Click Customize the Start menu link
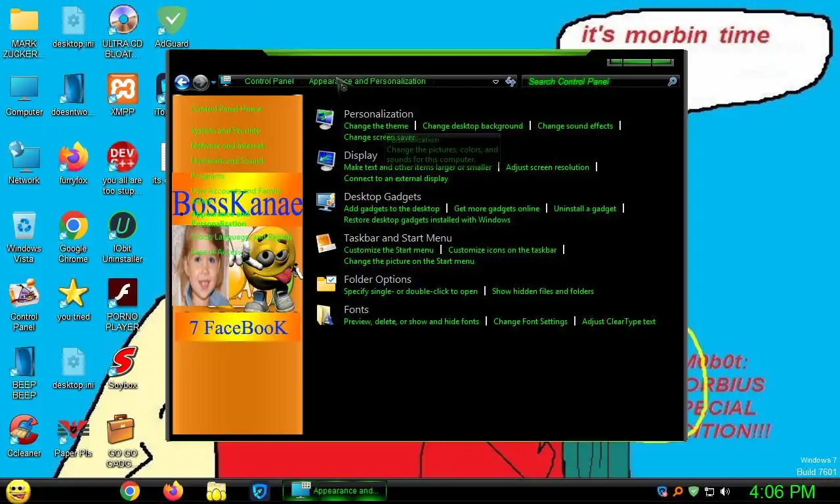This screenshot has width=840, height=504. coord(388,250)
